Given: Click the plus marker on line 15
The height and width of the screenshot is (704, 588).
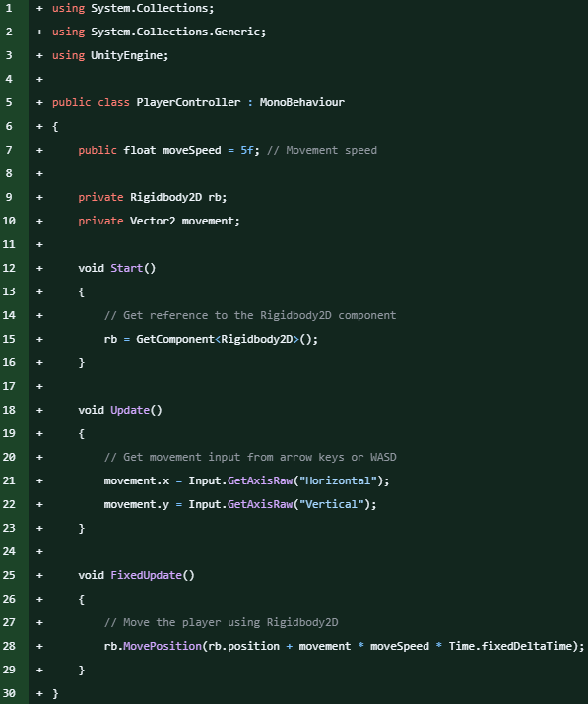Looking at the screenshot, I should pyautogui.click(x=39, y=339).
